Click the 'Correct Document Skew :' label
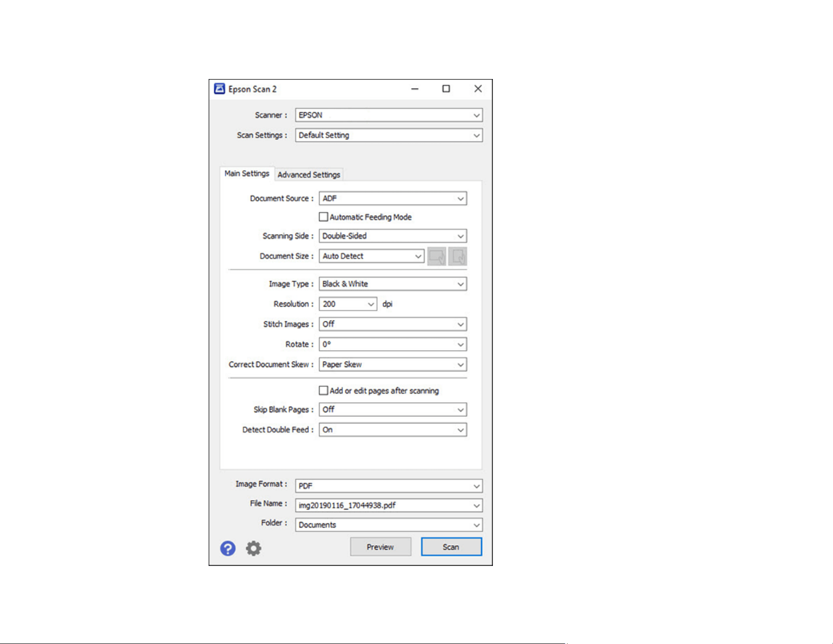This screenshot has width=833, height=644. point(271,365)
